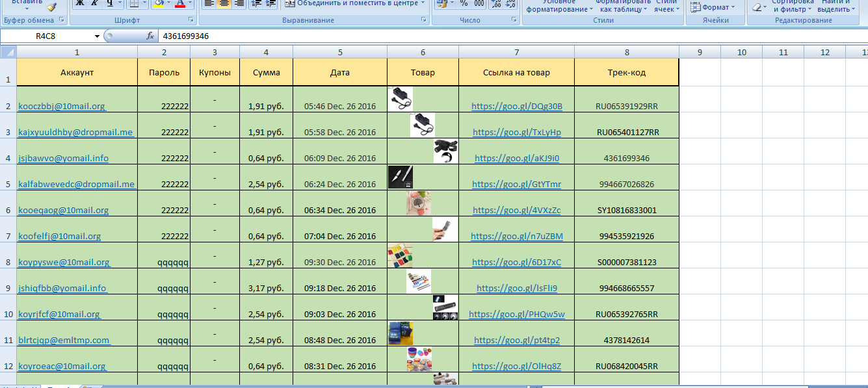Align text to the right

(x=239, y=4)
